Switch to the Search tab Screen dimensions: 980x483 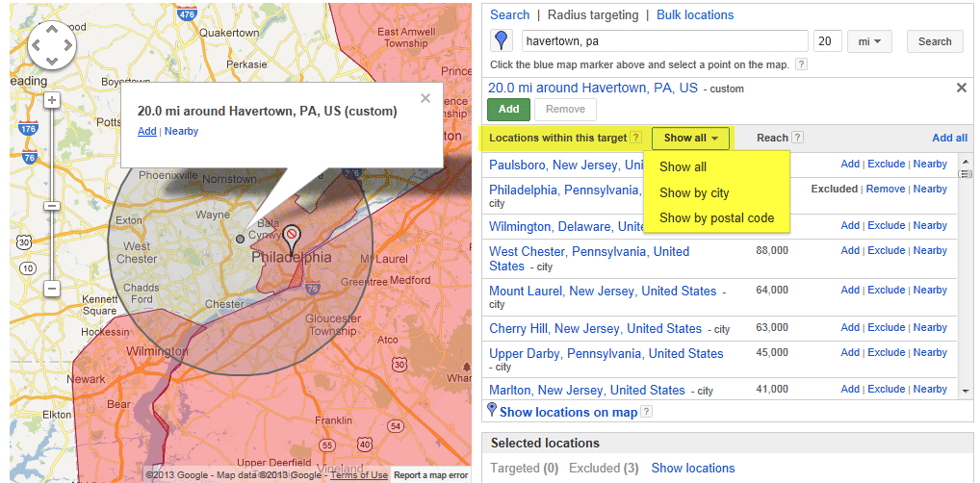[509, 15]
